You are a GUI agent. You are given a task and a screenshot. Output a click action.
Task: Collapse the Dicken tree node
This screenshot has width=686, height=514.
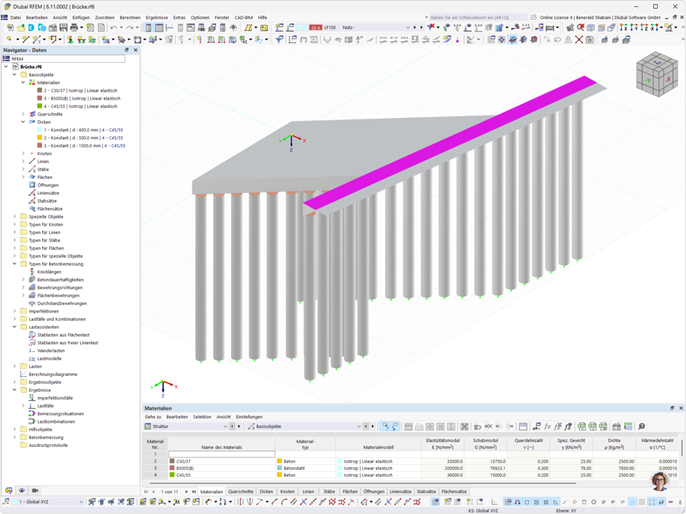tap(23, 122)
